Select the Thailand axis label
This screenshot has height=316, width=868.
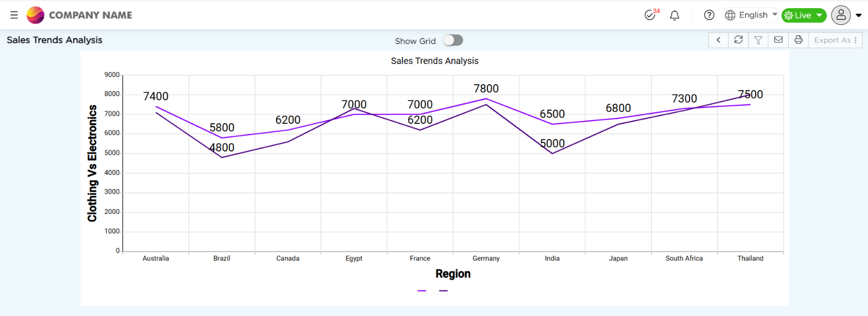pyautogui.click(x=750, y=258)
